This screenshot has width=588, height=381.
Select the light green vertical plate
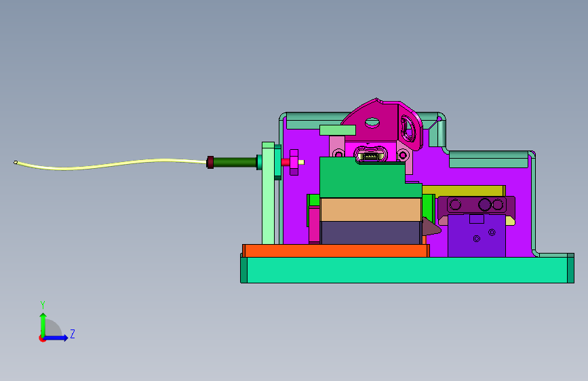pos(268,193)
